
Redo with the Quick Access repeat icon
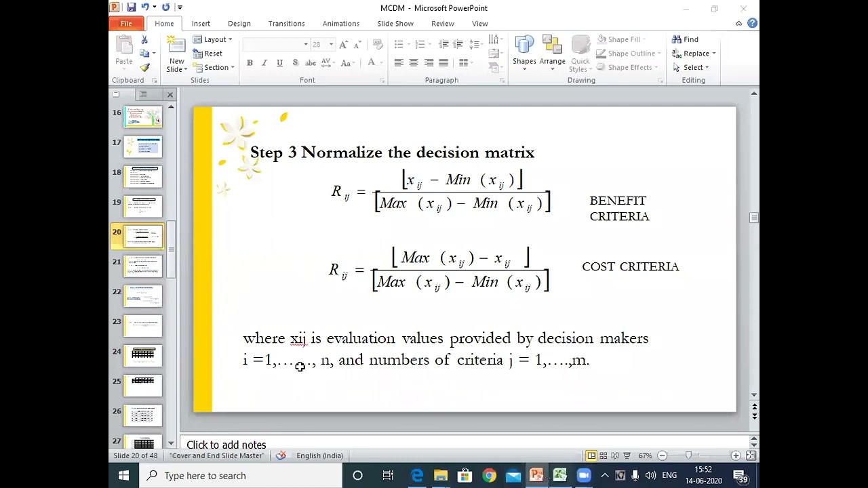(x=165, y=7)
